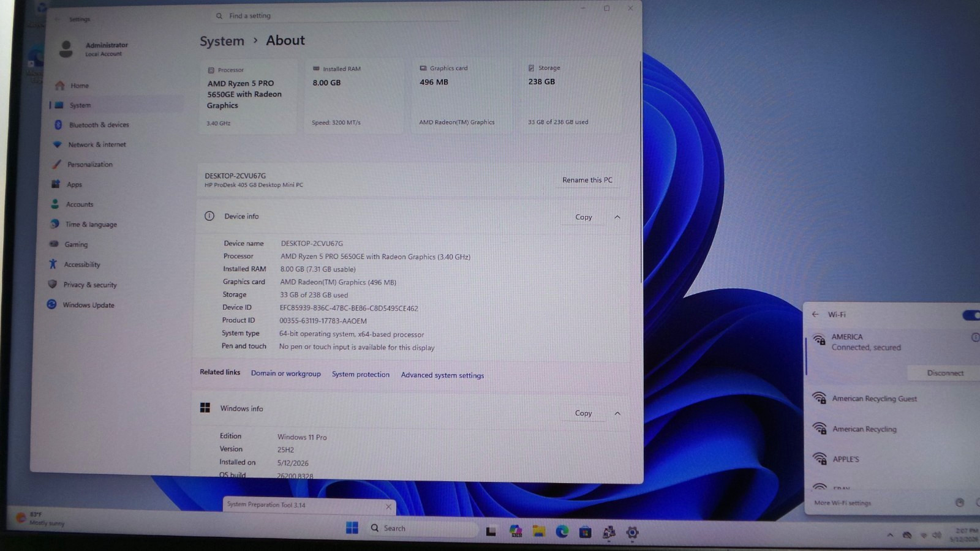
Task: Show hidden system tray icons
Action: 890,535
